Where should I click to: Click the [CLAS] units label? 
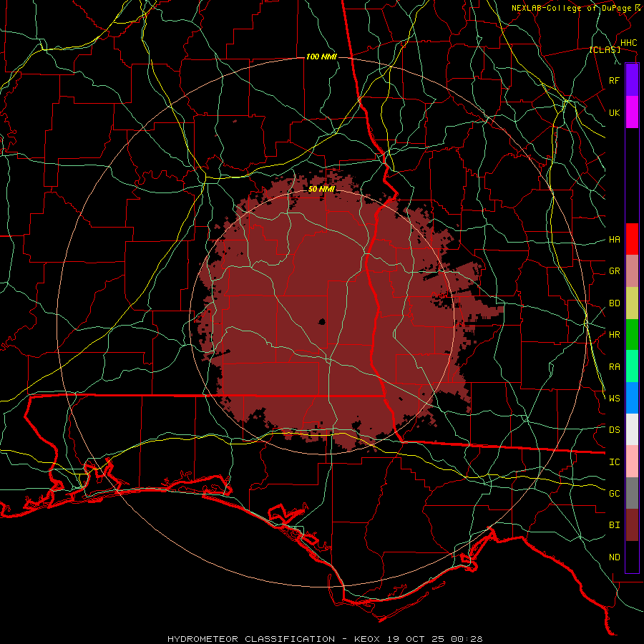click(605, 50)
